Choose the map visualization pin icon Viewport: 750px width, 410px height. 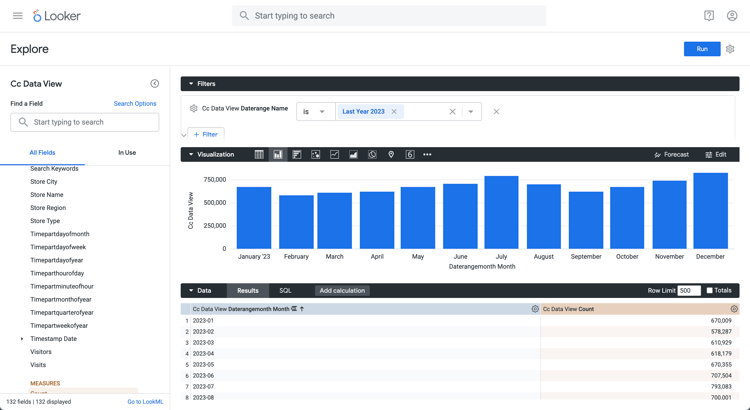pyautogui.click(x=391, y=155)
